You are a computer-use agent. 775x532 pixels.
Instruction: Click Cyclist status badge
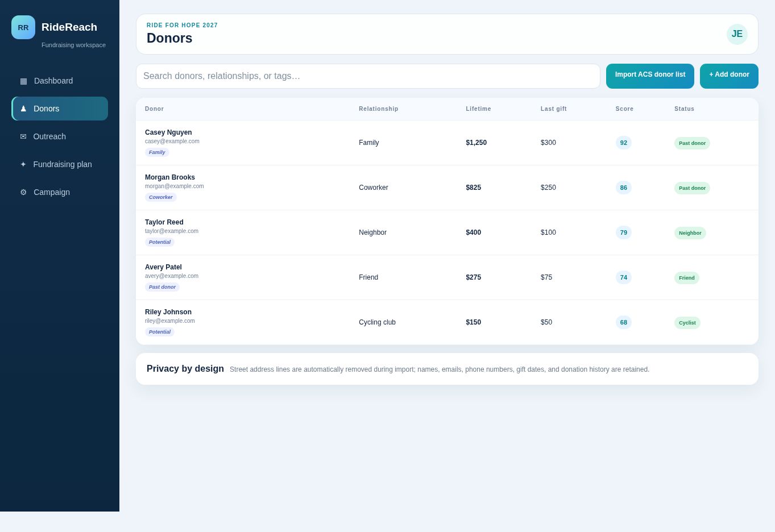pyautogui.click(x=687, y=323)
